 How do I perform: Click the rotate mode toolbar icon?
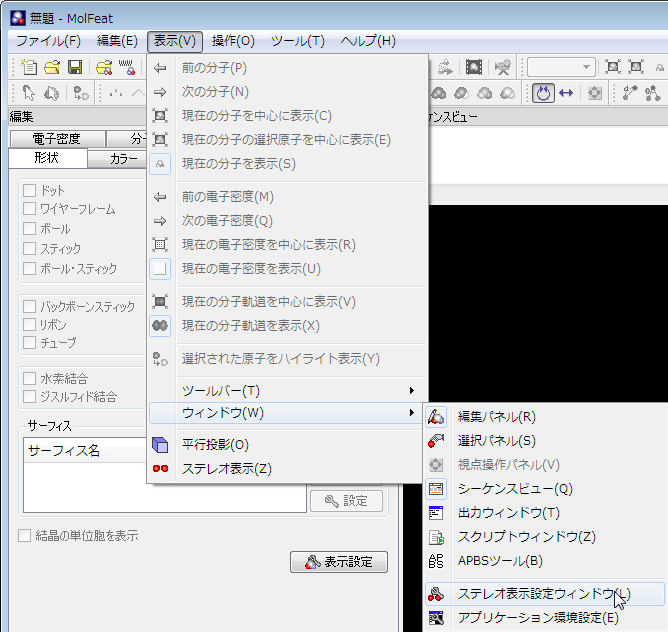543,93
